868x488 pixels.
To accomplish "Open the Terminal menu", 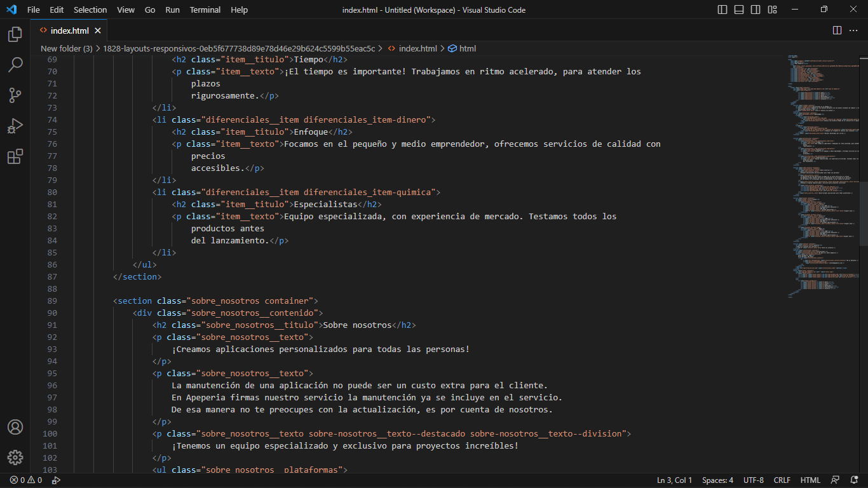I will (x=205, y=10).
